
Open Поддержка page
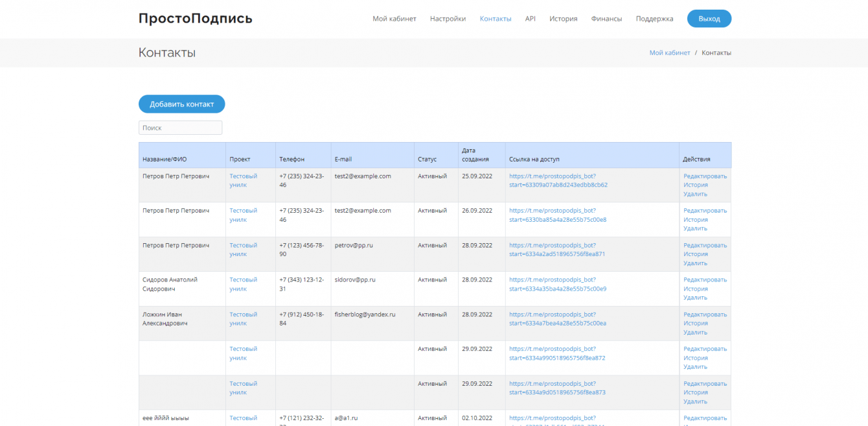pyautogui.click(x=654, y=19)
